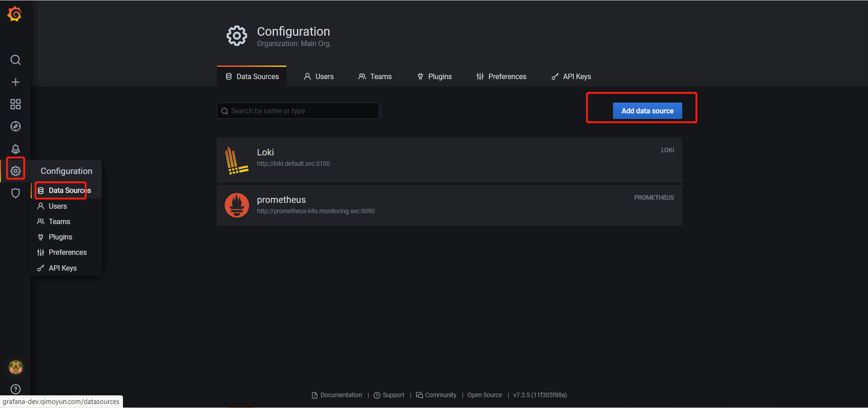Open the Alerting bell icon
Screen dimensions: 868x408
click(x=15, y=149)
